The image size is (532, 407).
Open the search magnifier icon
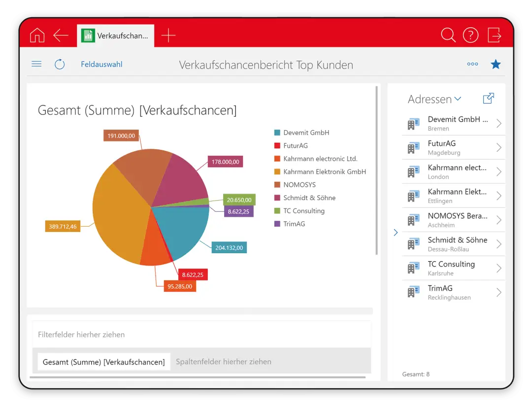click(448, 35)
